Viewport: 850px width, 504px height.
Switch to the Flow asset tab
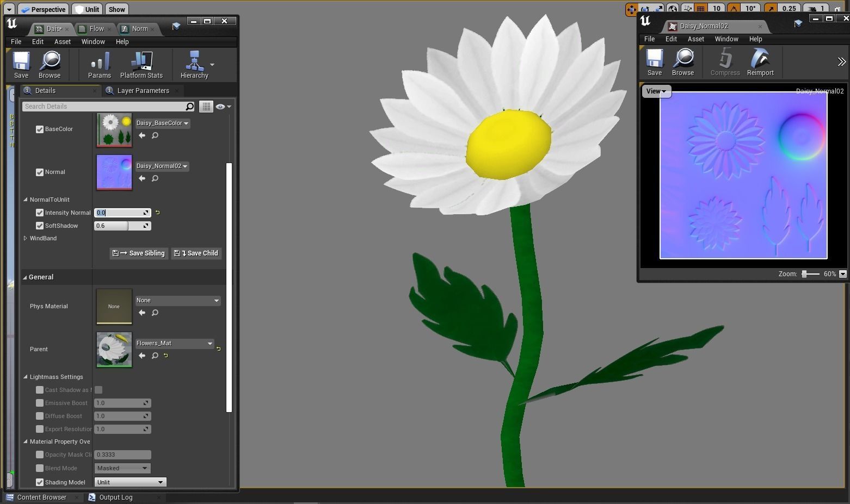coord(96,29)
